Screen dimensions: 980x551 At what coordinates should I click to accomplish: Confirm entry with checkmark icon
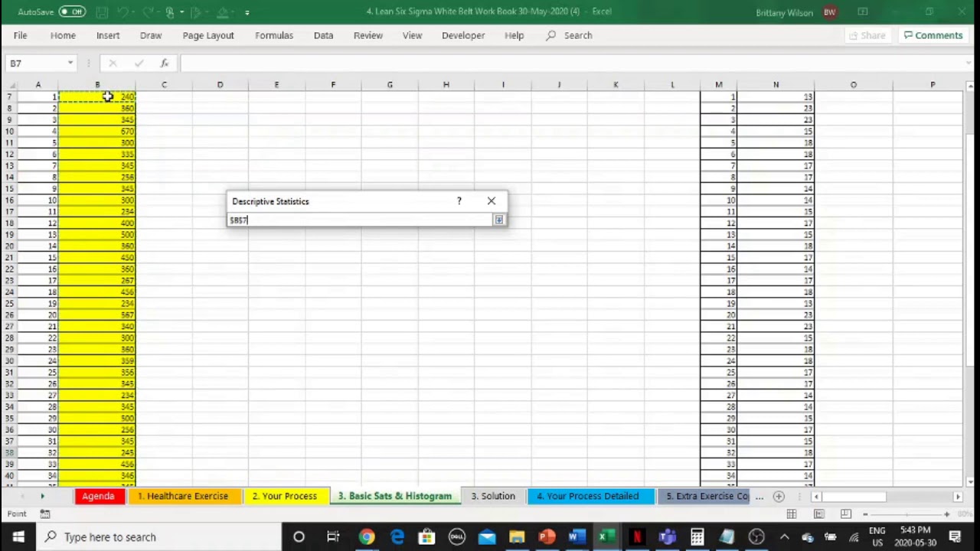click(x=139, y=63)
